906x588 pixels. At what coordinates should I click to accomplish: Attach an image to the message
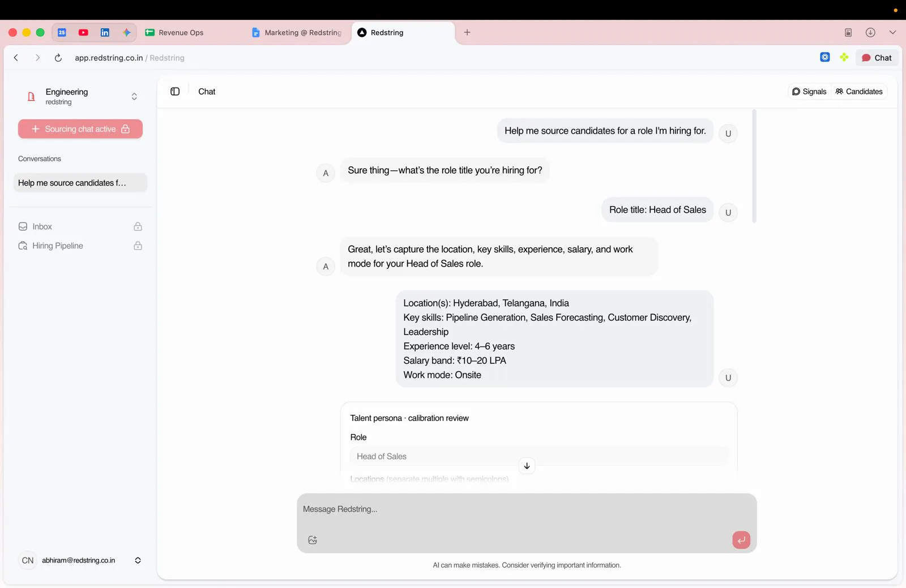313,540
